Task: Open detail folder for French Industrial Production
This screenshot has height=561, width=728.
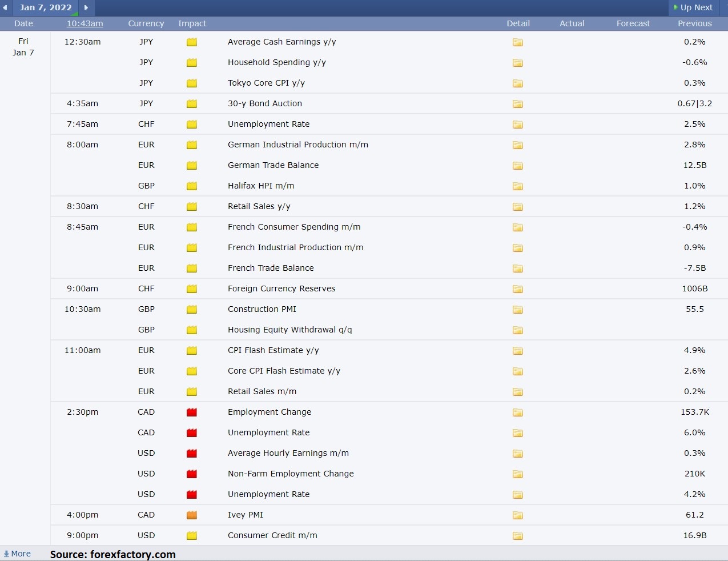Action: point(518,248)
